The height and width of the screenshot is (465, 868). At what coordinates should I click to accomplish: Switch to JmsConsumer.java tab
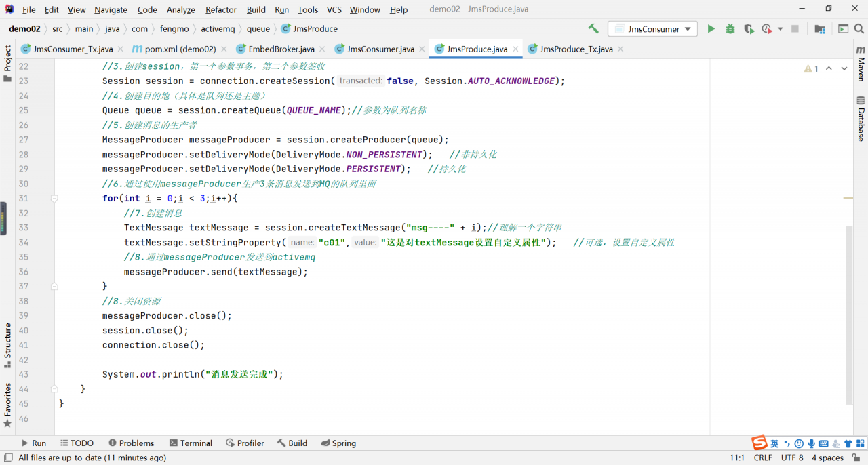(x=380, y=49)
